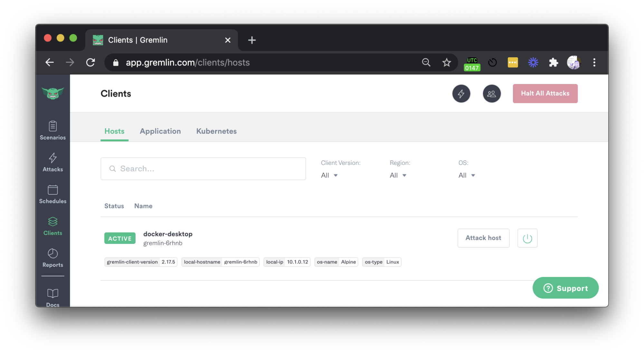Click the os-type Linux tag

pyautogui.click(x=382, y=262)
